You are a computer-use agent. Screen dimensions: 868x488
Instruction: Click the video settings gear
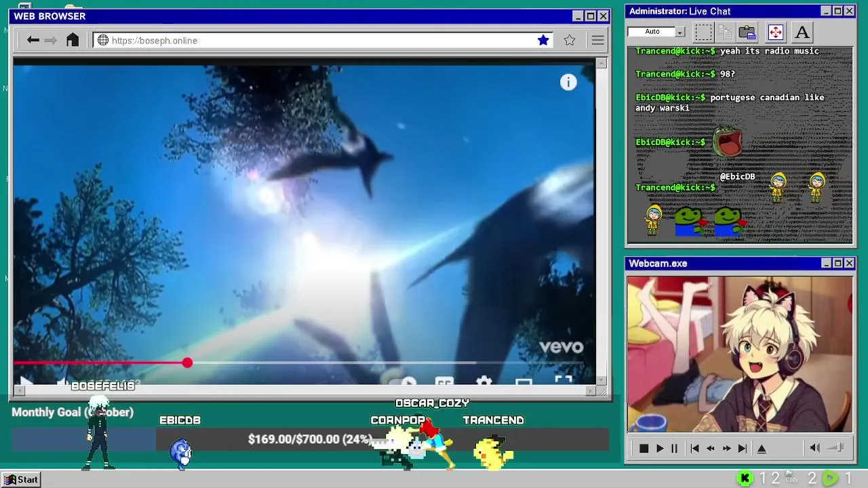pos(484,382)
